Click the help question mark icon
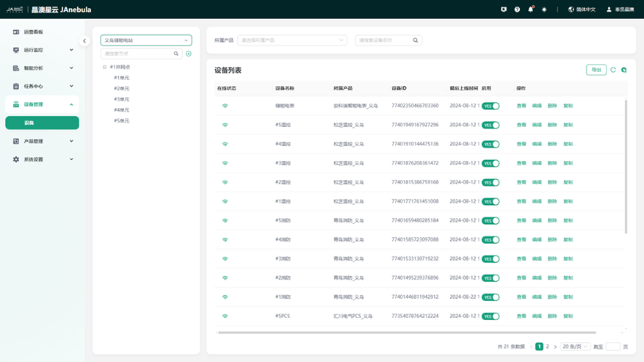This screenshot has width=644, height=362. [x=517, y=10]
